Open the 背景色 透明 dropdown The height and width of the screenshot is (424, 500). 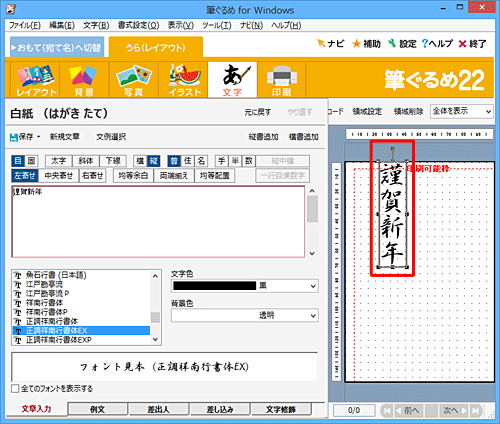(245, 315)
